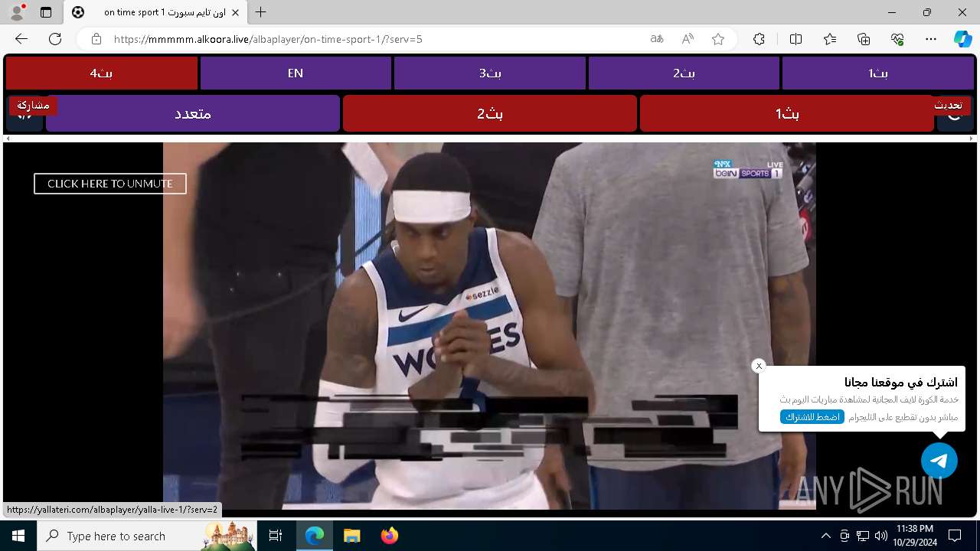Refresh the page with the reload icon
The width and height of the screenshot is (980, 551).
[55, 39]
